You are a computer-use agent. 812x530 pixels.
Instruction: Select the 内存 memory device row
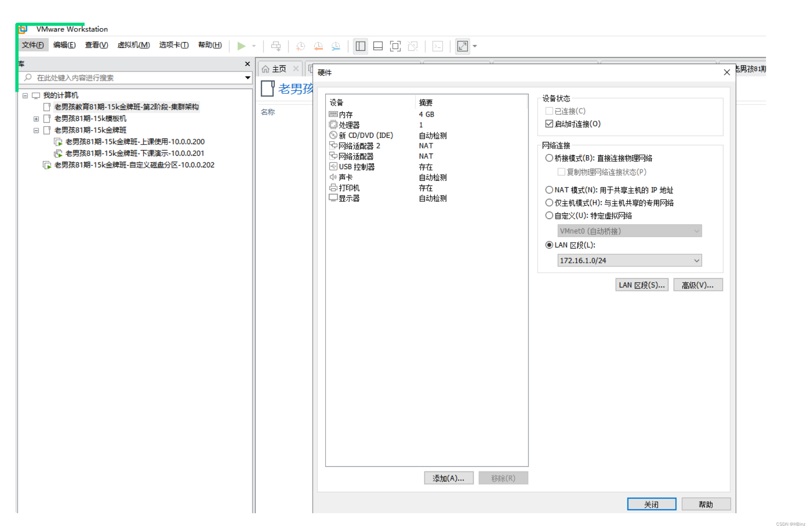[x=427, y=114]
